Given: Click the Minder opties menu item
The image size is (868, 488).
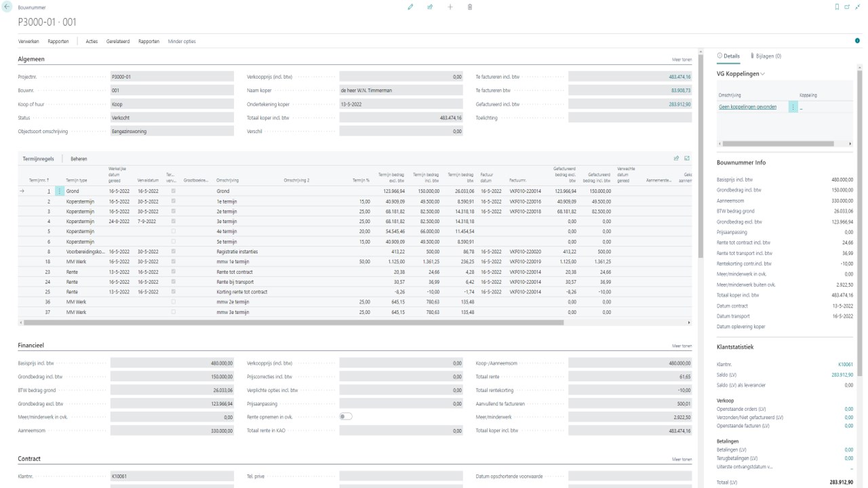Looking at the screenshot, I should click(x=182, y=41).
